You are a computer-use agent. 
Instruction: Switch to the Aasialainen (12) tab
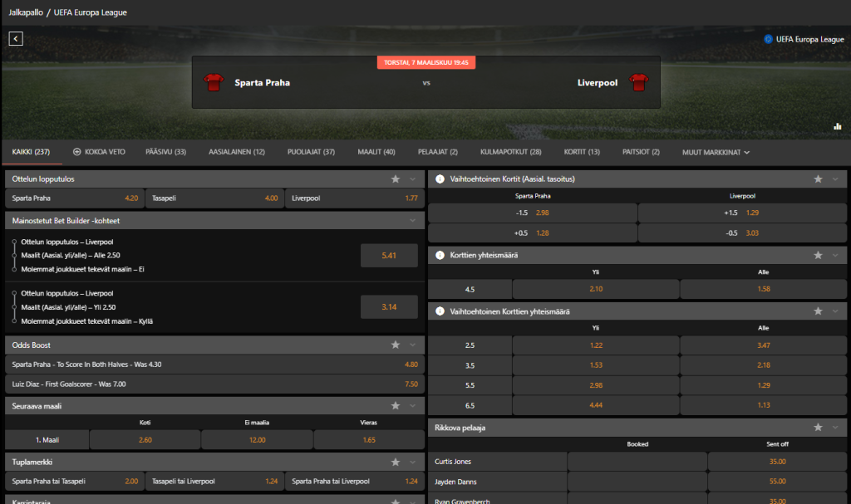(x=237, y=152)
